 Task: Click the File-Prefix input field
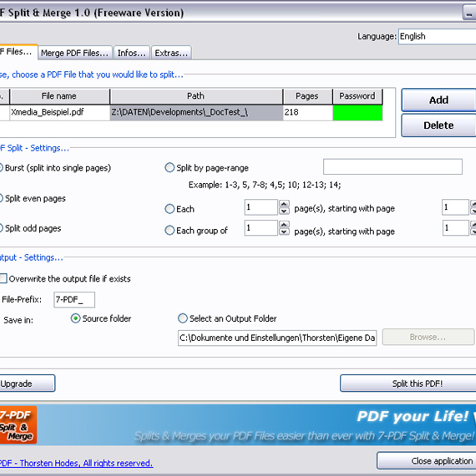(74, 299)
